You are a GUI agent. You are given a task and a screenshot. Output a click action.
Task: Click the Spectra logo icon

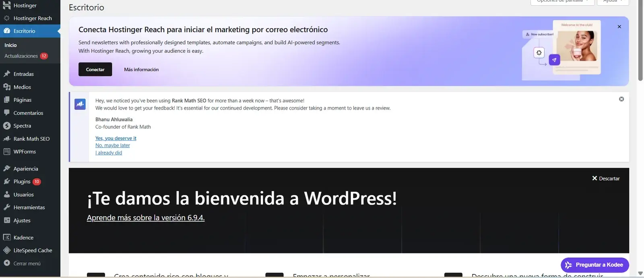(x=6, y=126)
